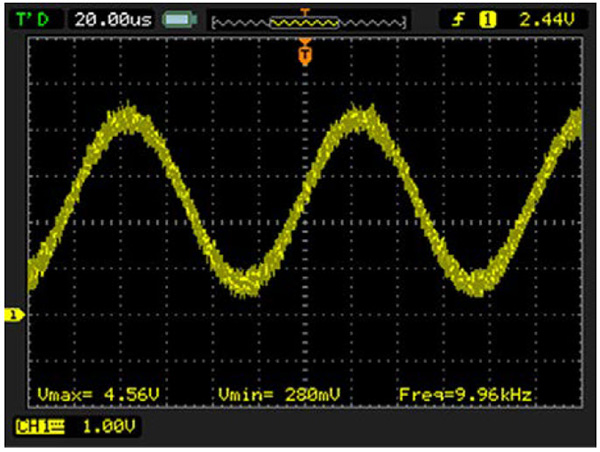Select the 20.00us timebase readout
The height and width of the screenshot is (452, 600).
click(x=112, y=18)
